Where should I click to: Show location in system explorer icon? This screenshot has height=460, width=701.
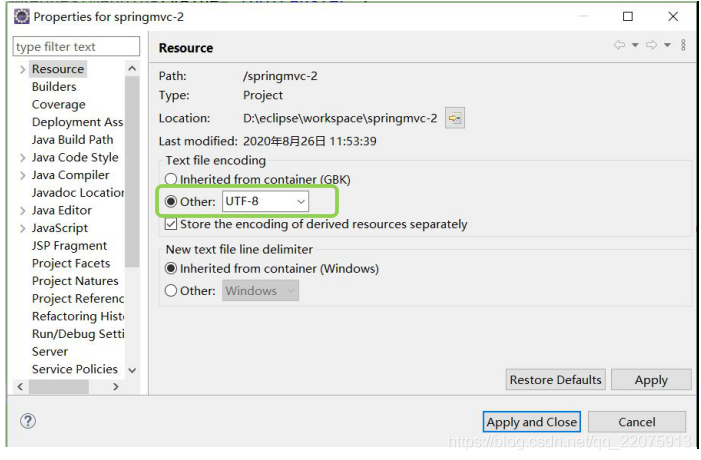455,118
